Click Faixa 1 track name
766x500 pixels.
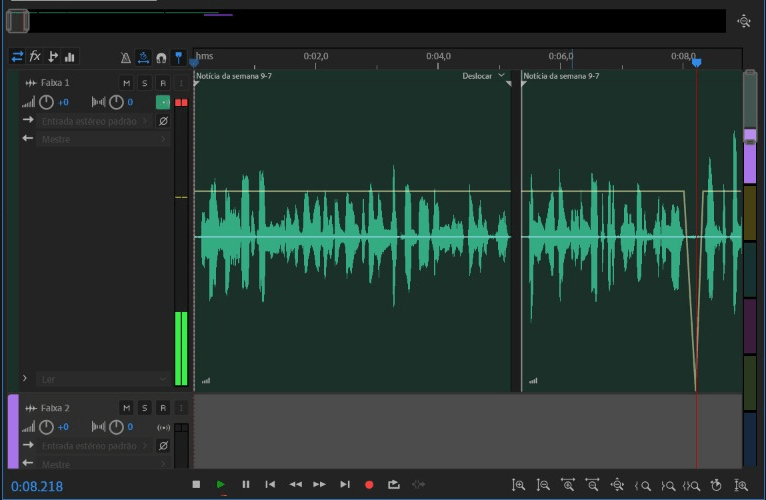click(55, 83)
